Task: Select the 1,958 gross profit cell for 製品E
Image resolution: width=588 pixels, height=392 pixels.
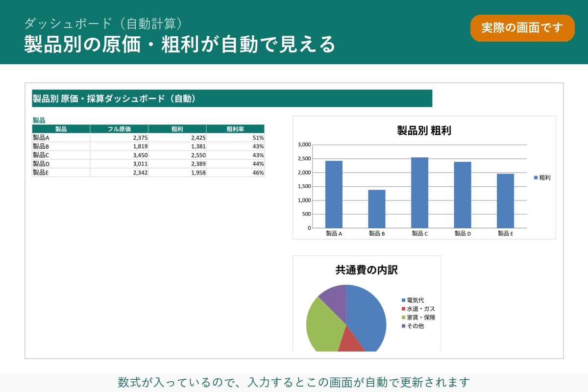Action: point(177,172)
